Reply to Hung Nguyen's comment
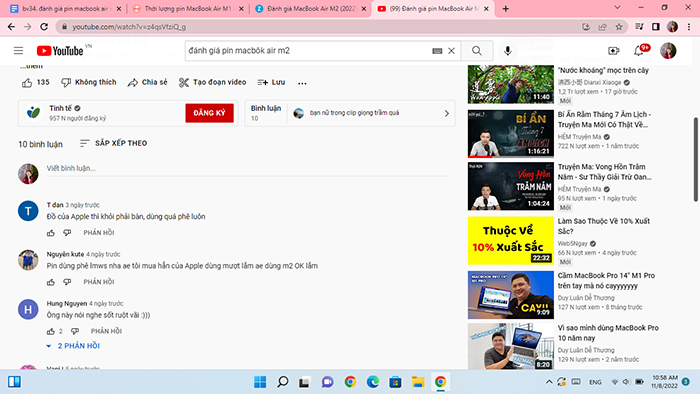 coord(106,331)
